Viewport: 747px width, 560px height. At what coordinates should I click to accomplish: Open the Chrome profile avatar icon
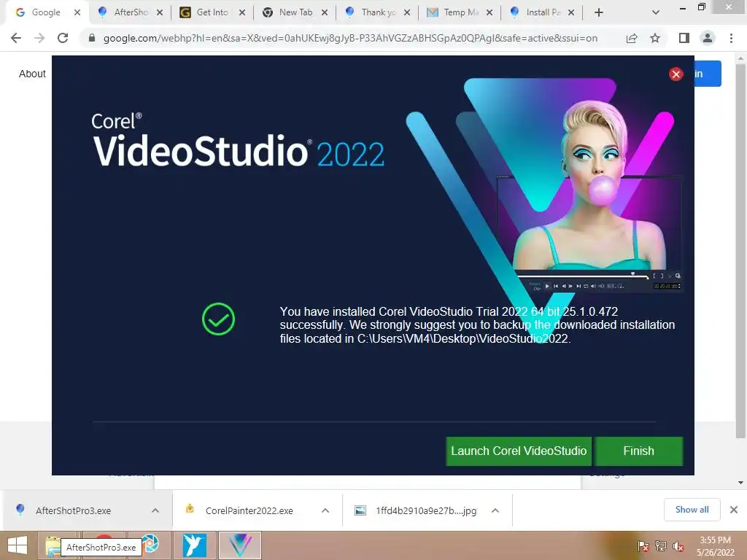coord(708,38)
